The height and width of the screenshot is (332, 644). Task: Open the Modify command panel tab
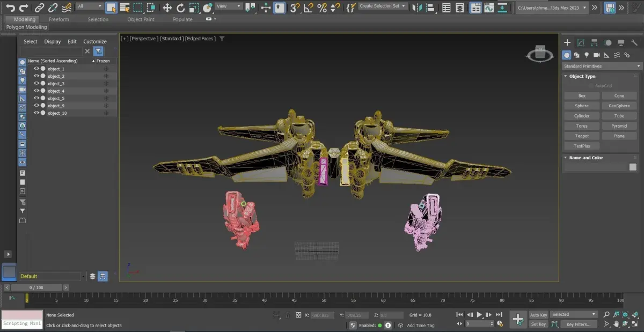(581, 42)
